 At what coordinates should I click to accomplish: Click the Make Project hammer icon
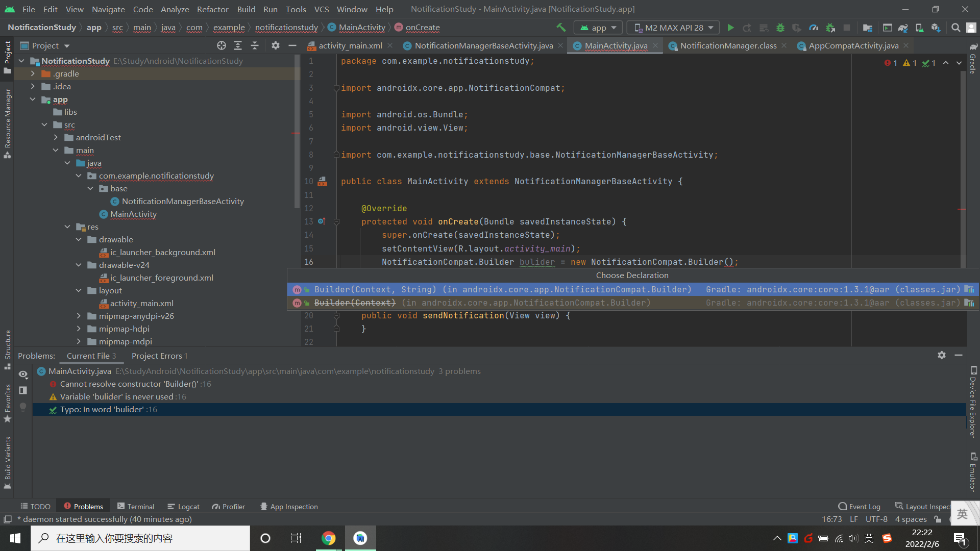pyautogui.click(x=561, y=28)
